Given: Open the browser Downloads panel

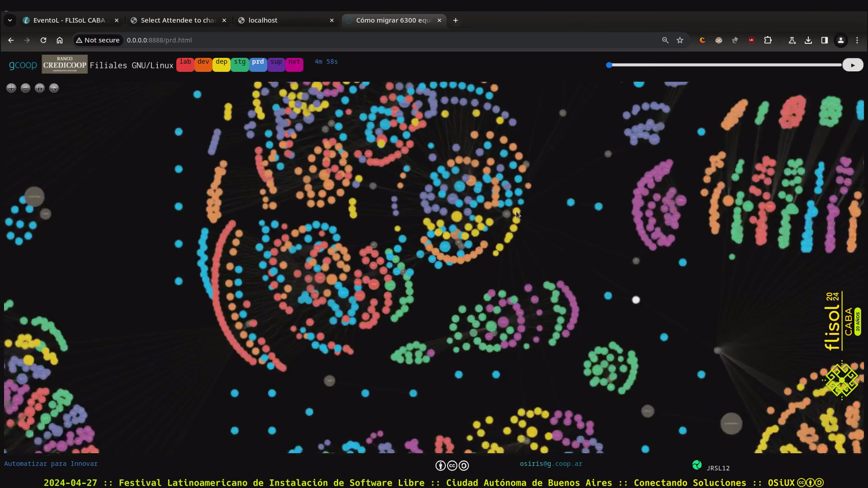Looking at the screenshot, I should coord(808,40).
